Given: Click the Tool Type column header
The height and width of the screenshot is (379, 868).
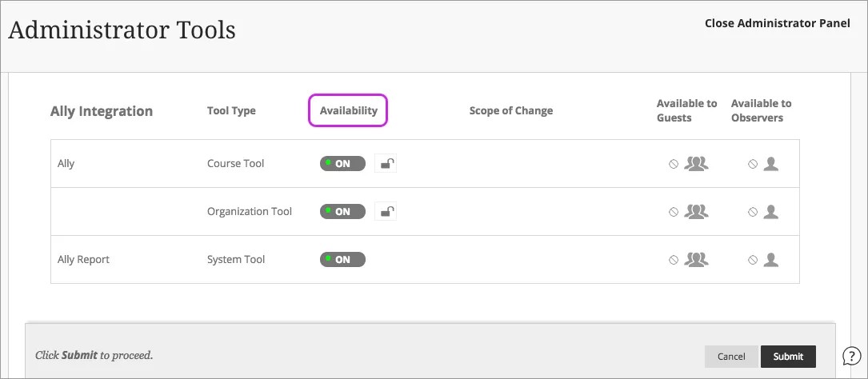Looking at the screenshot, I should [231, 110].
